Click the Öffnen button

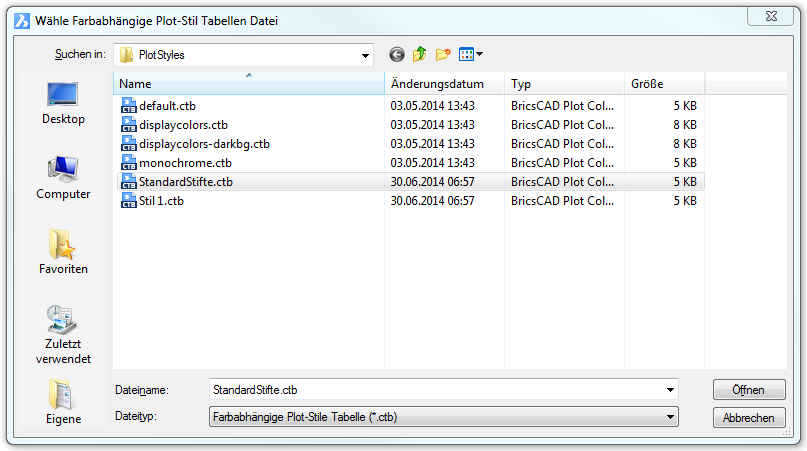click(x=748, y=389)
